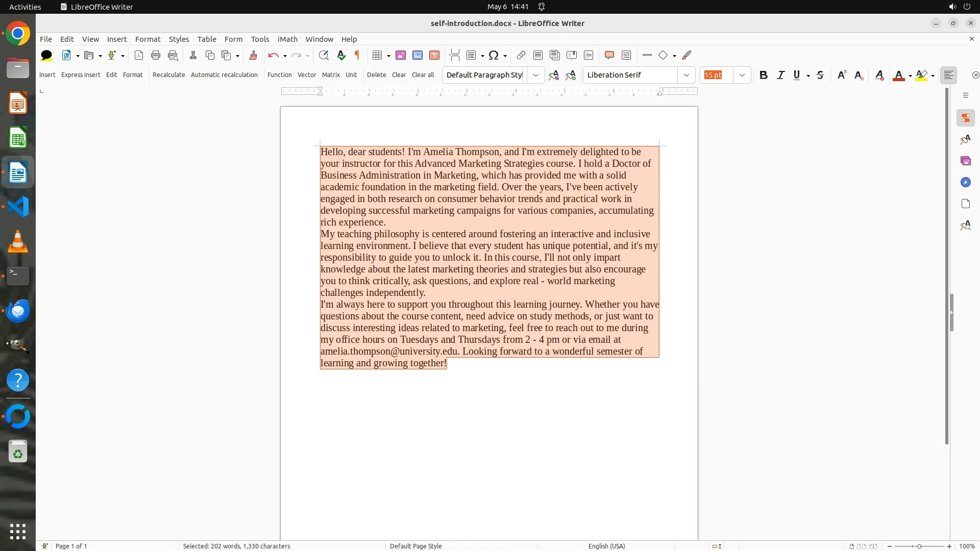The width and height of the screenshot is (980, 551).
Task: Click the Insert Image toolbar icon
Action: [401, 55]
